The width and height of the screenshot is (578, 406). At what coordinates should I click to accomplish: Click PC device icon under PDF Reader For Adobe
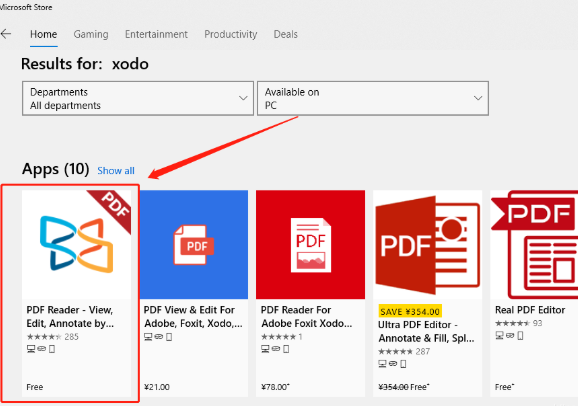(x=265, y=349)
